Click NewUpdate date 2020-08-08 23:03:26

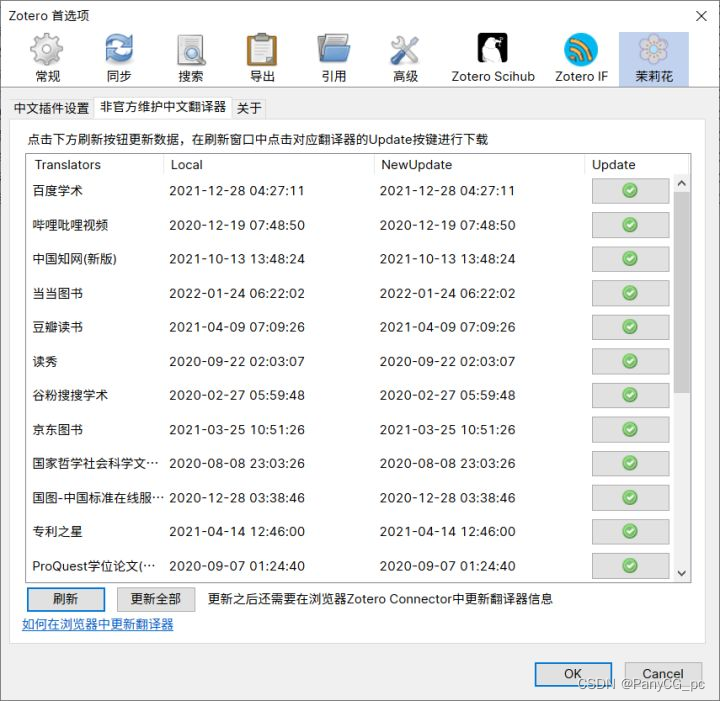click(447, 463)
